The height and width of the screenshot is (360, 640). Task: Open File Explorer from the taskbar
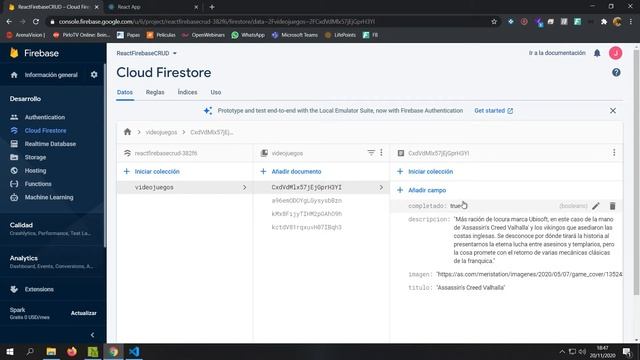[x=51, y=351]
